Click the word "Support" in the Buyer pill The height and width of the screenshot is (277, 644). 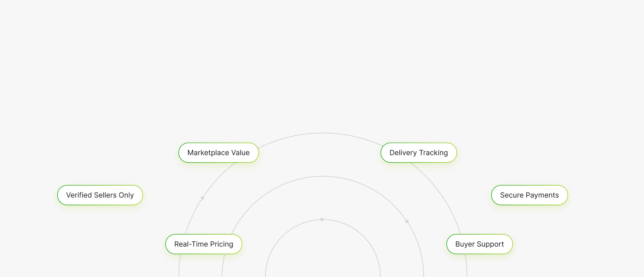490,244
